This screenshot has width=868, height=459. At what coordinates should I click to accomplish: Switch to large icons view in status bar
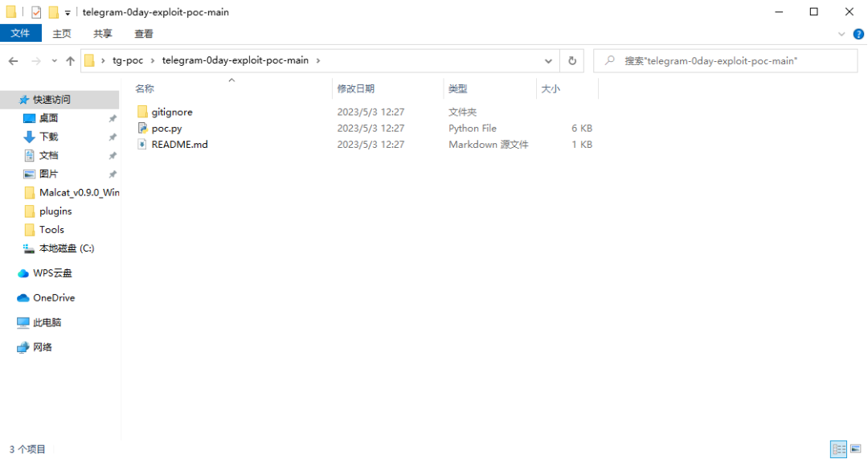856,449
